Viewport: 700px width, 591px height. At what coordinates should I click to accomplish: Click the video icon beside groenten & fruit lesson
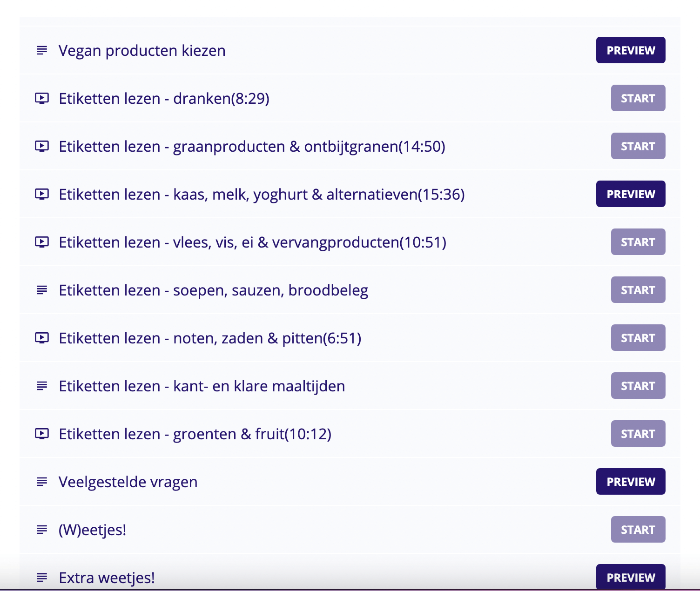[x=42, y=434]
